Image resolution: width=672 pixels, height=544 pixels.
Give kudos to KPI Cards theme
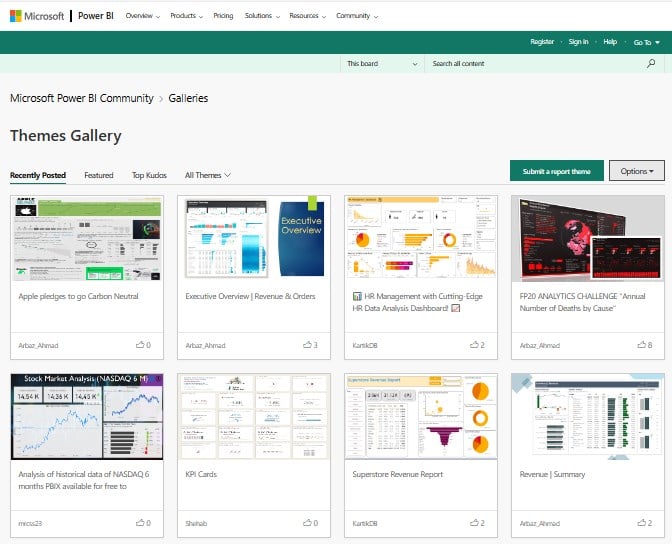click(x=307, y=523)
